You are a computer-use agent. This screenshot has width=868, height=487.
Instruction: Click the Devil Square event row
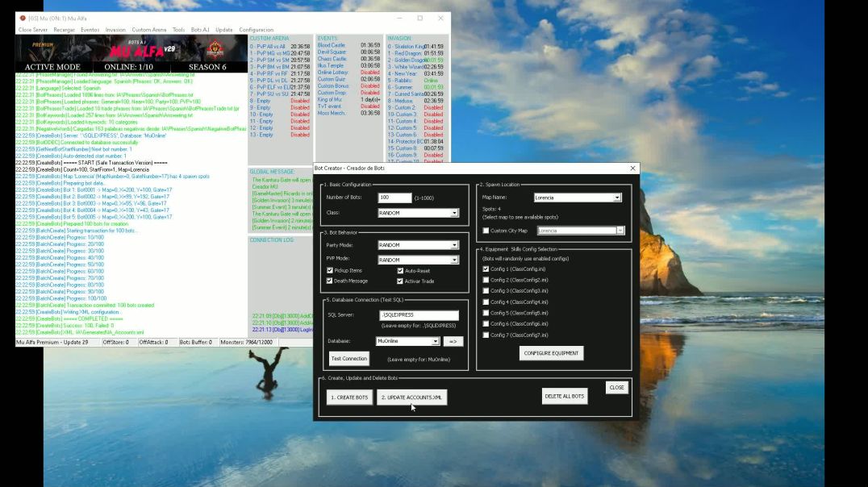(348, 52)
